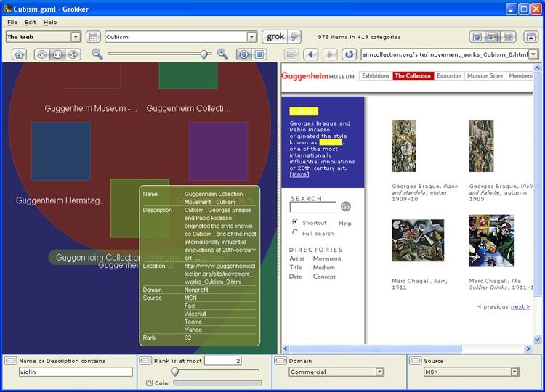Open the File menu
Screen dimensions: 545x392
[12, 23]
